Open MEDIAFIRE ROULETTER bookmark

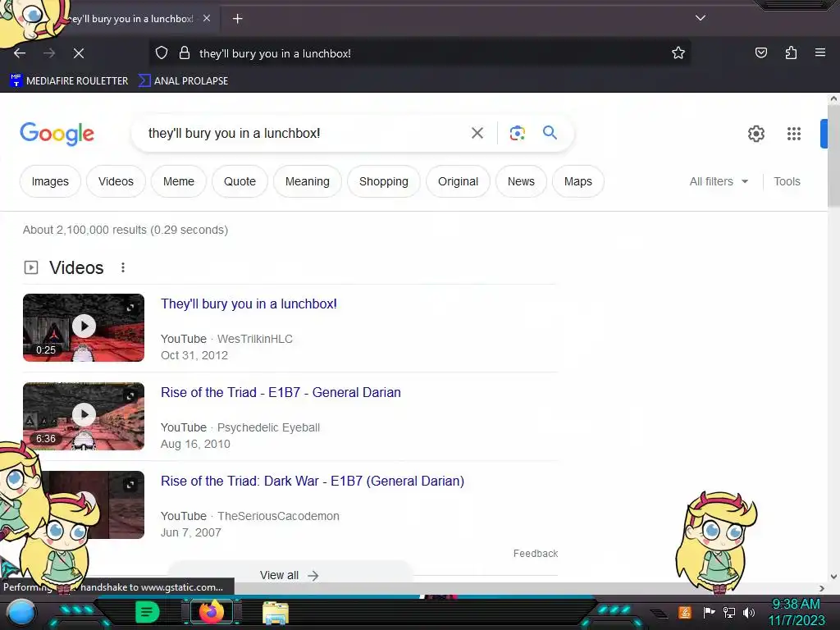(x=69, y=81)
